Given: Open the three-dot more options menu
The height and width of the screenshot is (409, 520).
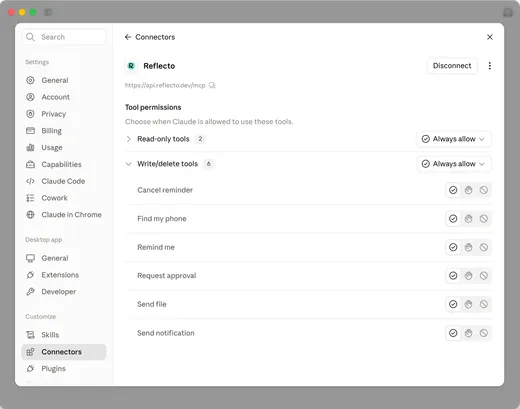Looking at the screenshot, I should (x=489, y=66).
